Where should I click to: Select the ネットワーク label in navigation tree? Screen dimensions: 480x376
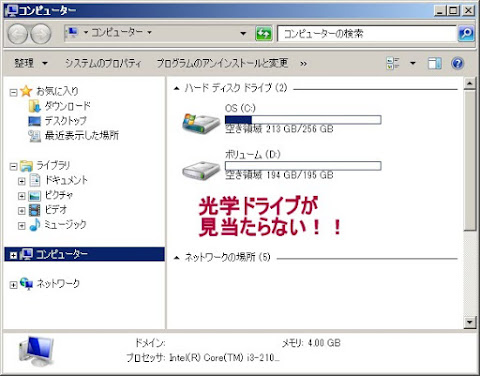(x=58, y=284)
